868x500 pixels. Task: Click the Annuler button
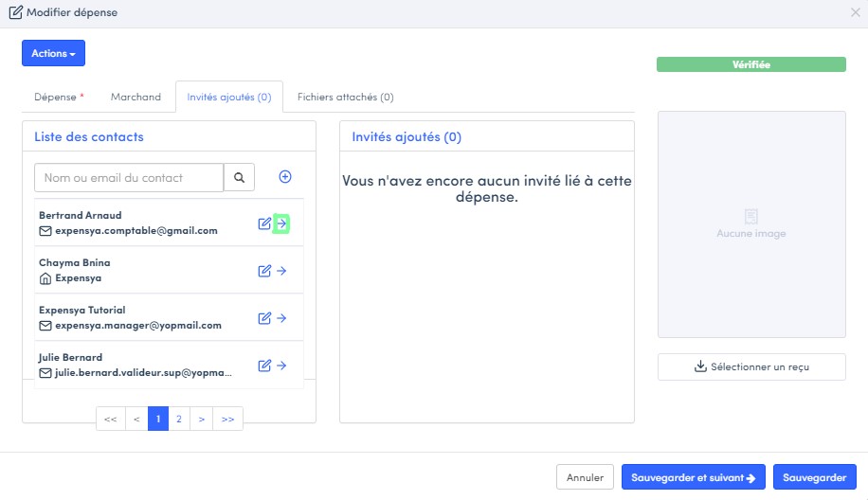coord(585,477)
